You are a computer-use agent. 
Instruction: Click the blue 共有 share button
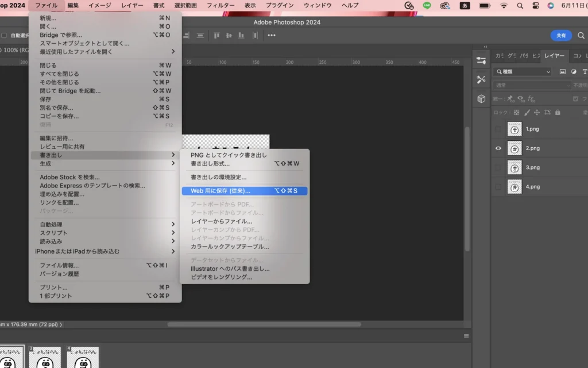561,36
